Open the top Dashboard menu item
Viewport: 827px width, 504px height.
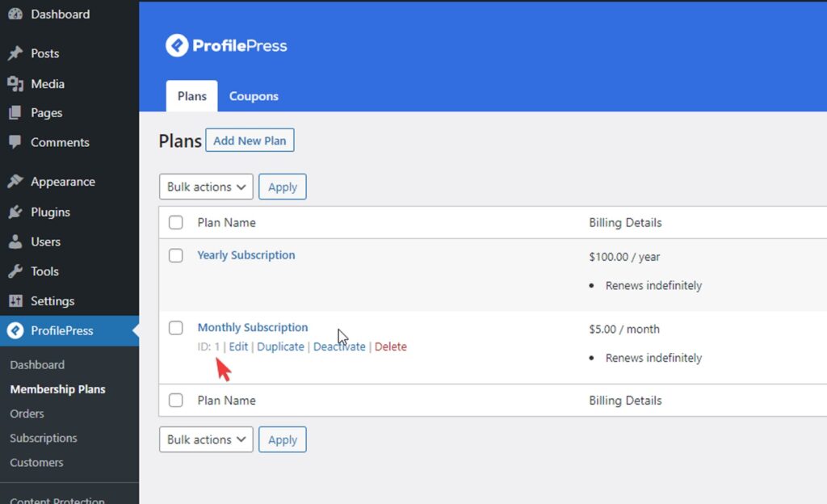(60, 15)
